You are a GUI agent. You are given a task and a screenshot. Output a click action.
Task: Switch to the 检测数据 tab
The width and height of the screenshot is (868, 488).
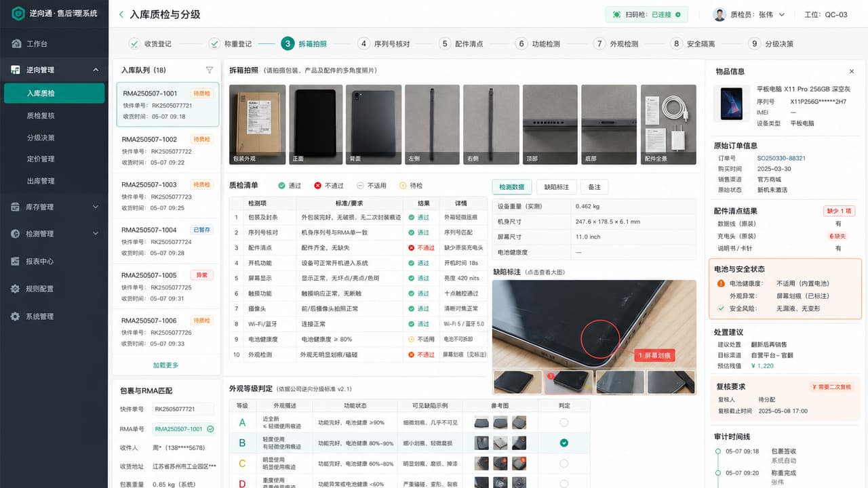(x=512, y=187)
